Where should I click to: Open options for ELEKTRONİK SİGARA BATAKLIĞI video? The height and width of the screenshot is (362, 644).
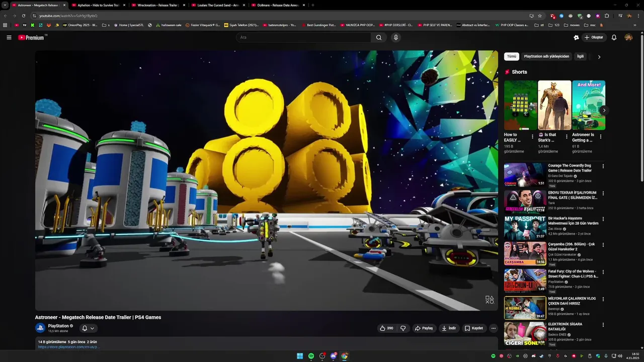click(603, 325)
